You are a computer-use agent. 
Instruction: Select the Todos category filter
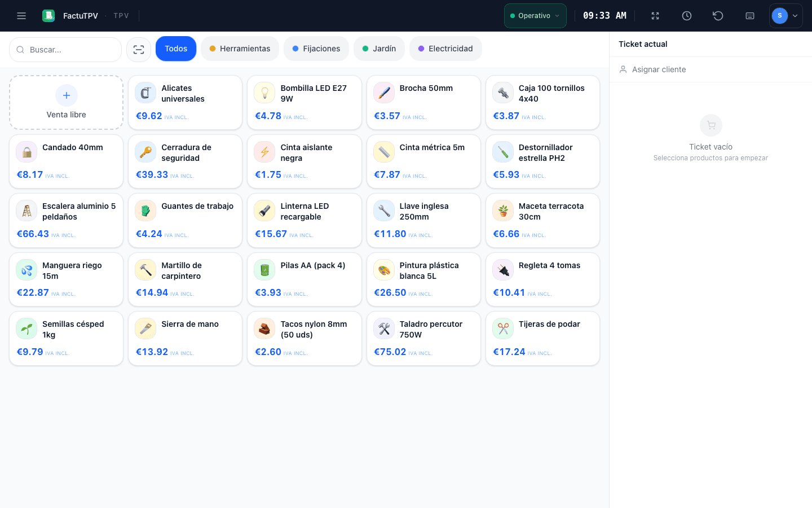coord(176,49)
